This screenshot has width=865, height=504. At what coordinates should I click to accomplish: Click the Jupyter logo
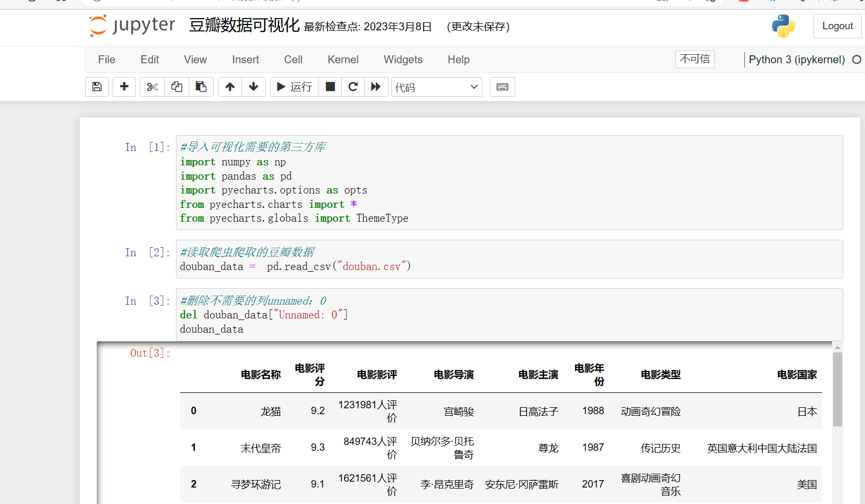coord(132,26)
